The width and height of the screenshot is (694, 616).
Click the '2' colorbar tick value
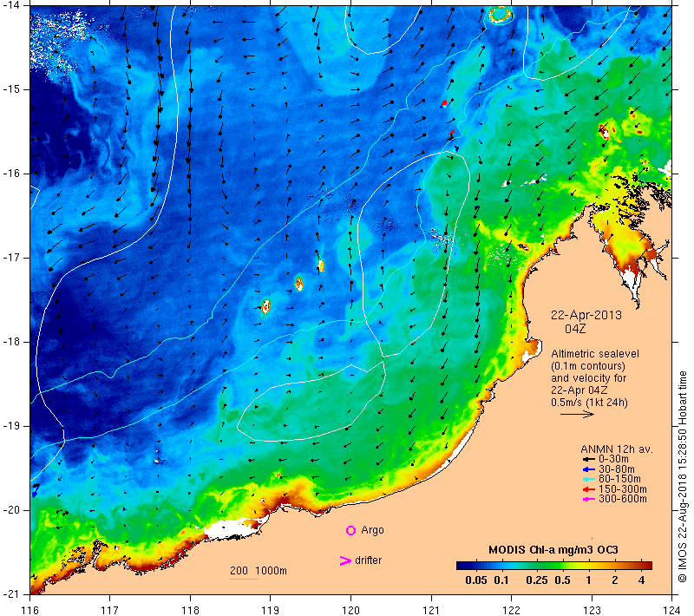coord(615,580)
